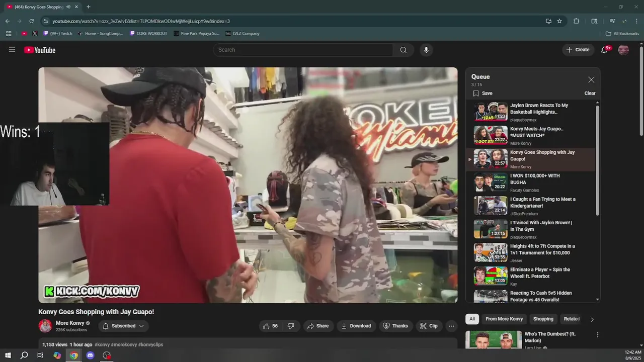
Task: Open YouTube notifications bell
Action: (604, 50)
